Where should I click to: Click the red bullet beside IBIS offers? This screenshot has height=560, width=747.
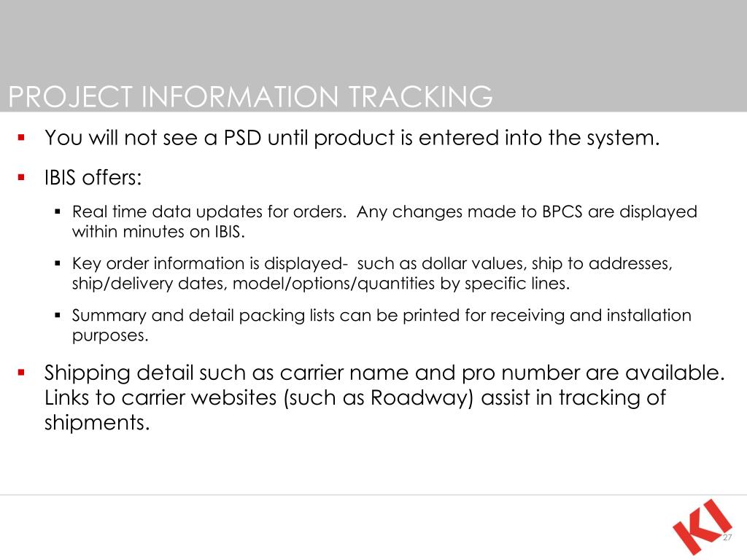click(x=21, y=178)
